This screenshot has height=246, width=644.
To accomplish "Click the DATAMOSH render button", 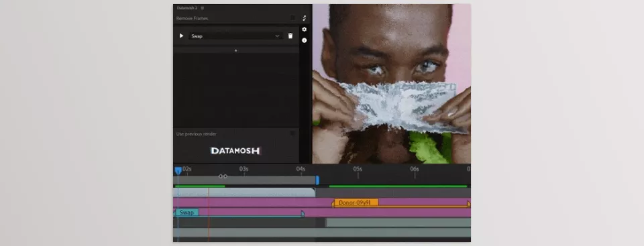I will 235,151.
